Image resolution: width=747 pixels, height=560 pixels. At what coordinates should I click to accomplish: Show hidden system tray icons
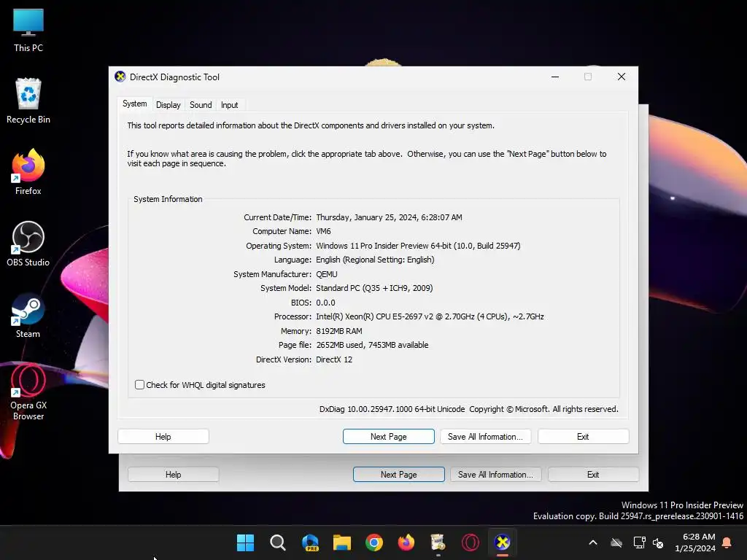point(593,542)
